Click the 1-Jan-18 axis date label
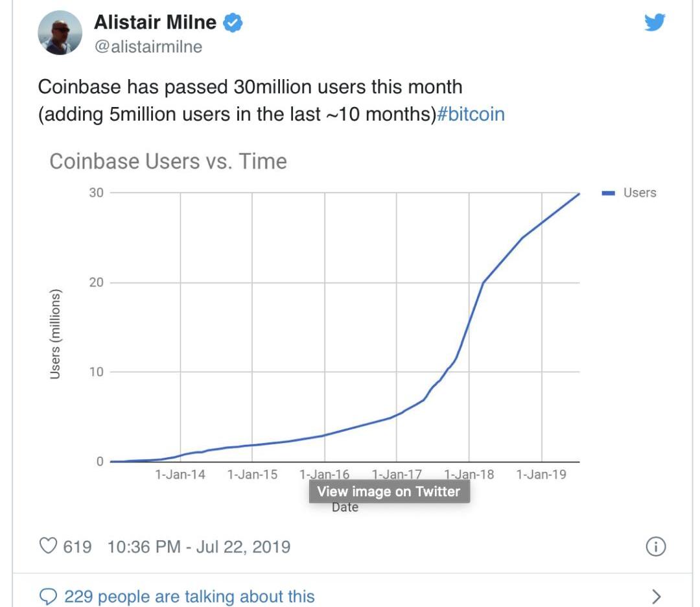Viewport: 700px width, 607px height. pyautogui.click(x=469, y=474)
